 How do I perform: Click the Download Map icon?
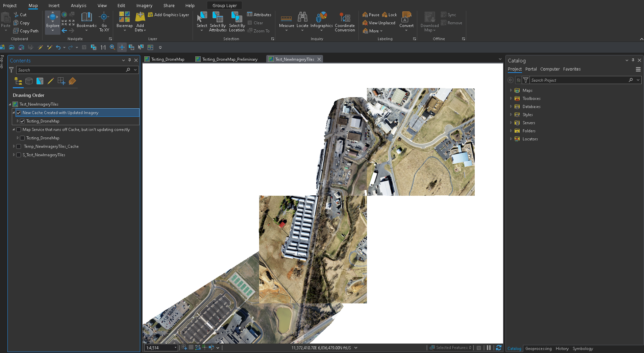(x=429, y=20)
